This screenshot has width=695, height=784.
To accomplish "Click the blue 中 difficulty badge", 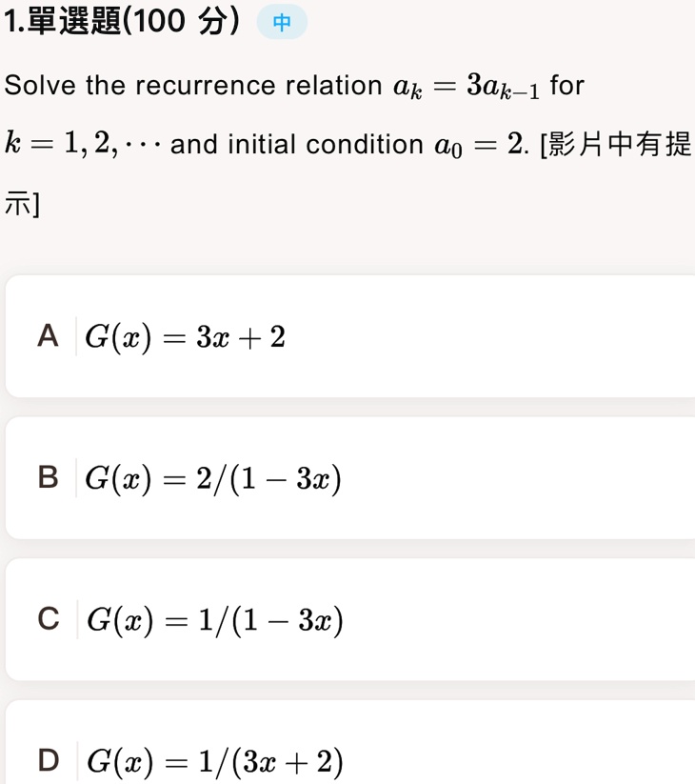I will point(282,22).
